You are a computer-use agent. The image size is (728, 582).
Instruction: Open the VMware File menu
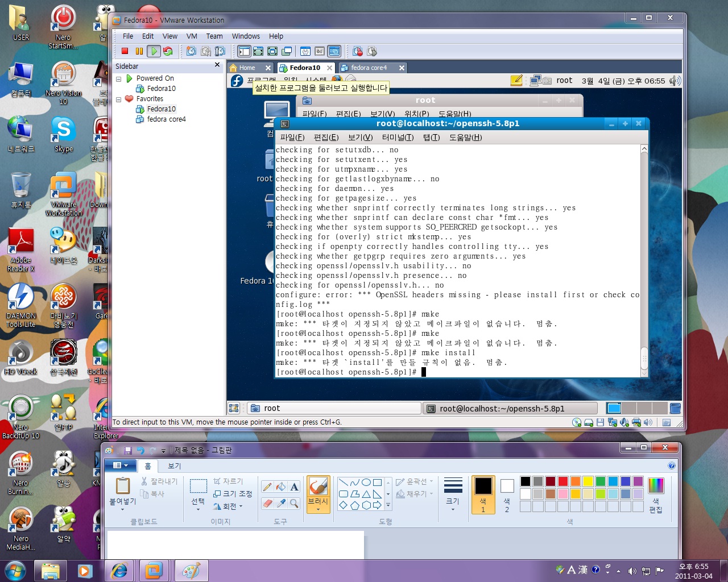128,36
